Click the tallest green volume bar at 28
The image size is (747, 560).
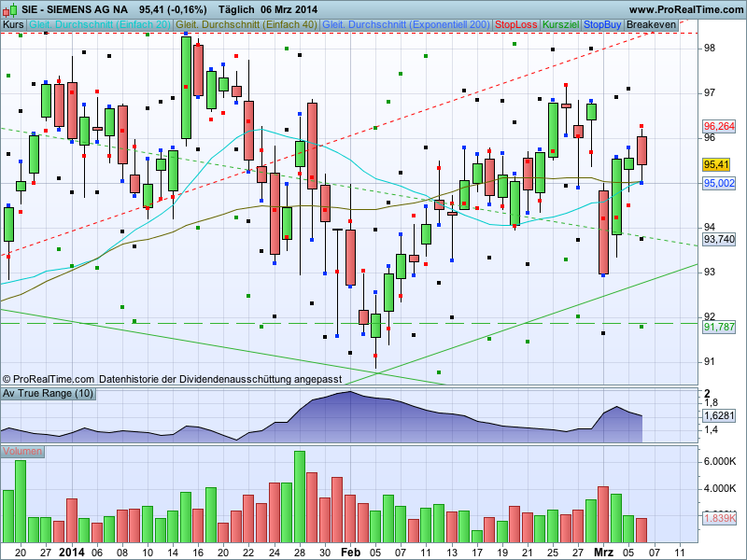(300, 497)
